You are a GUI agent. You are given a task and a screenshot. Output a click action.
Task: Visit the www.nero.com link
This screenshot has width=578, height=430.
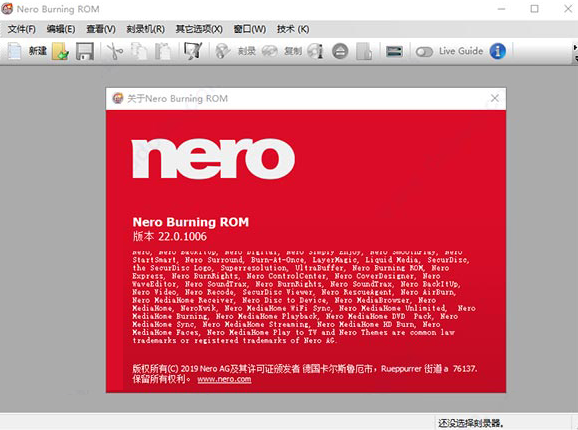224,379
